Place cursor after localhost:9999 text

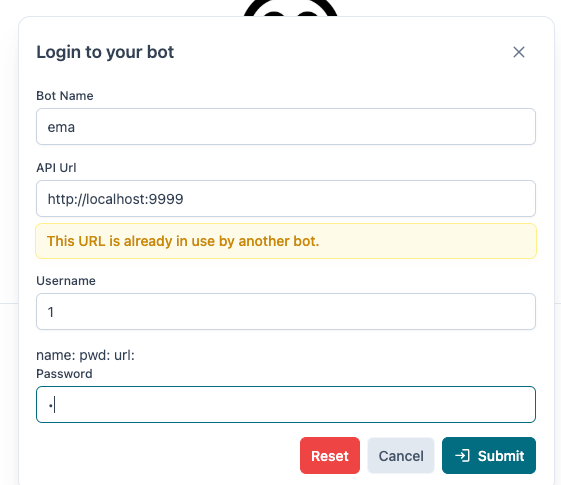[185, 199]
